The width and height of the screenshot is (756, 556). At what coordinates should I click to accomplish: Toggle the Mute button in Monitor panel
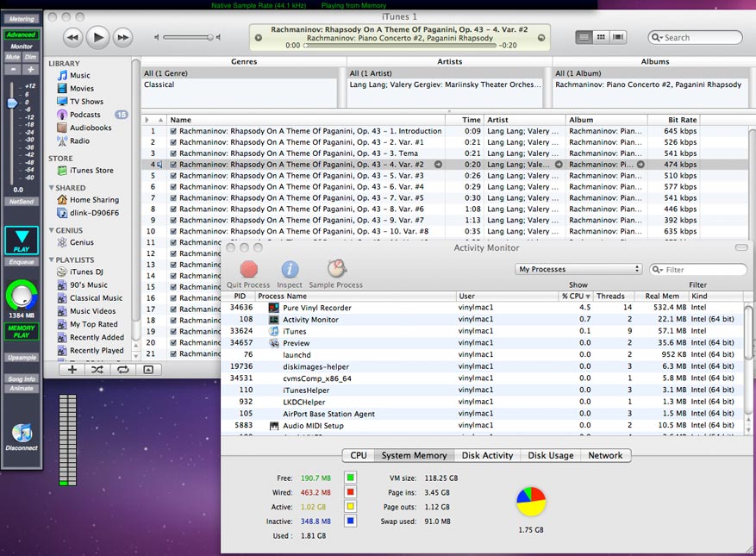pos(13,57)
